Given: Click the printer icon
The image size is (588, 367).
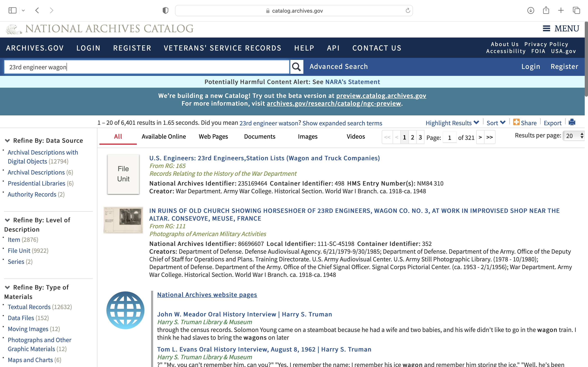Looking at the screenshot, I should click(572, 122).
